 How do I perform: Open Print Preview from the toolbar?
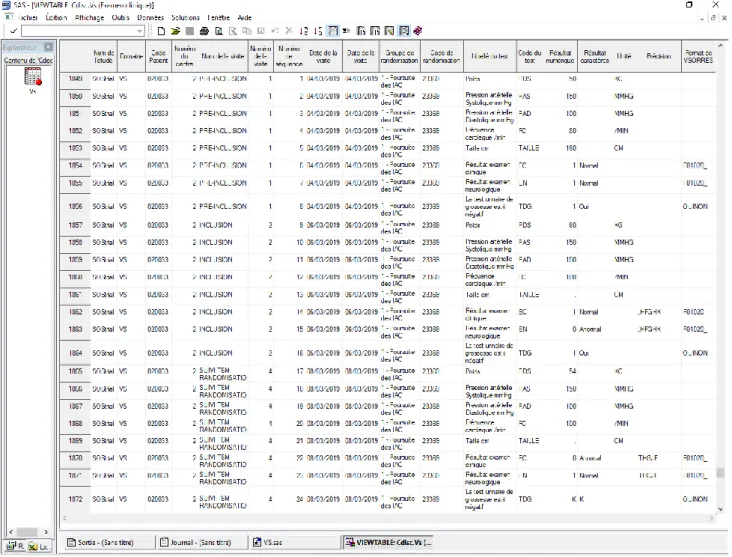click(x=218, y=31)
